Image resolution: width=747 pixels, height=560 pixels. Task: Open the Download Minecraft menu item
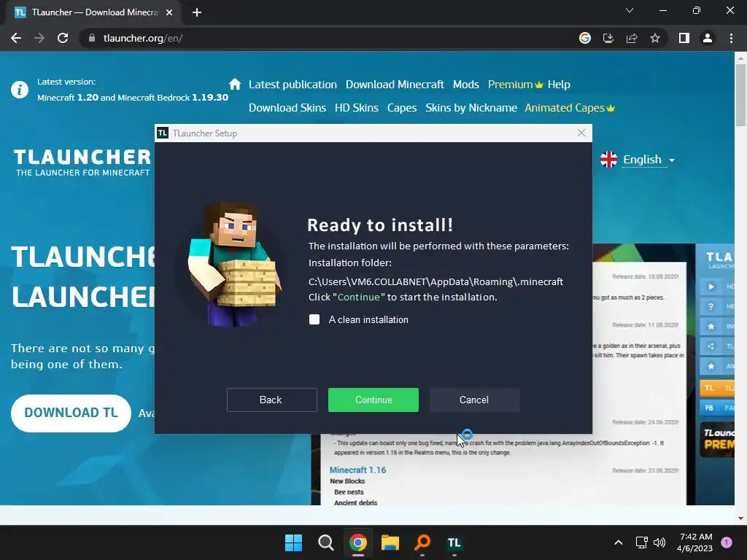tap(395, 85)
